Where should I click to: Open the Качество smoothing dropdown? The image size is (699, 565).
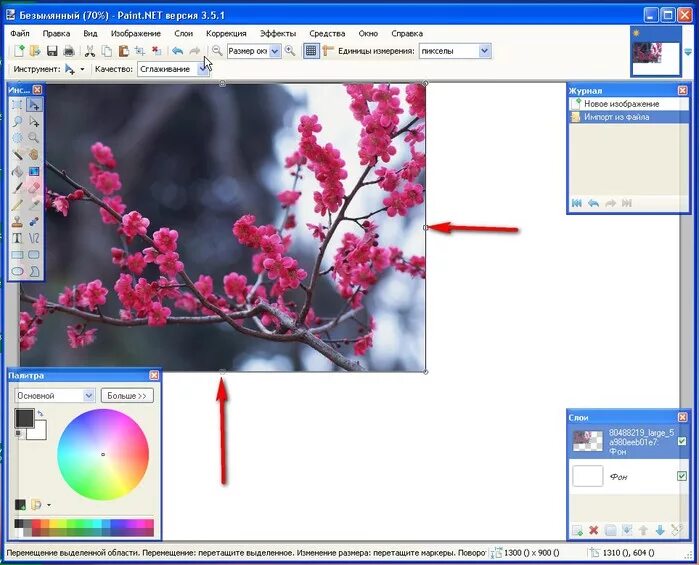pos(203,69)
